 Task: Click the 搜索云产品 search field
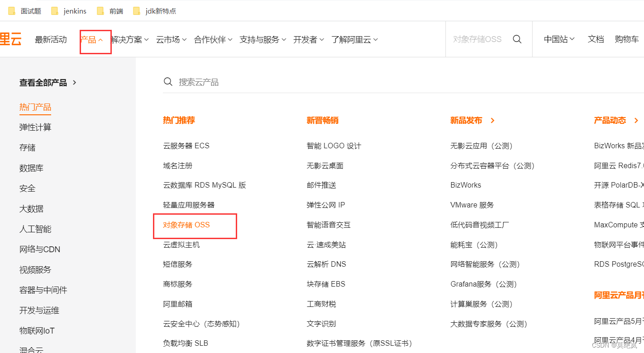(x=403, y=82)
